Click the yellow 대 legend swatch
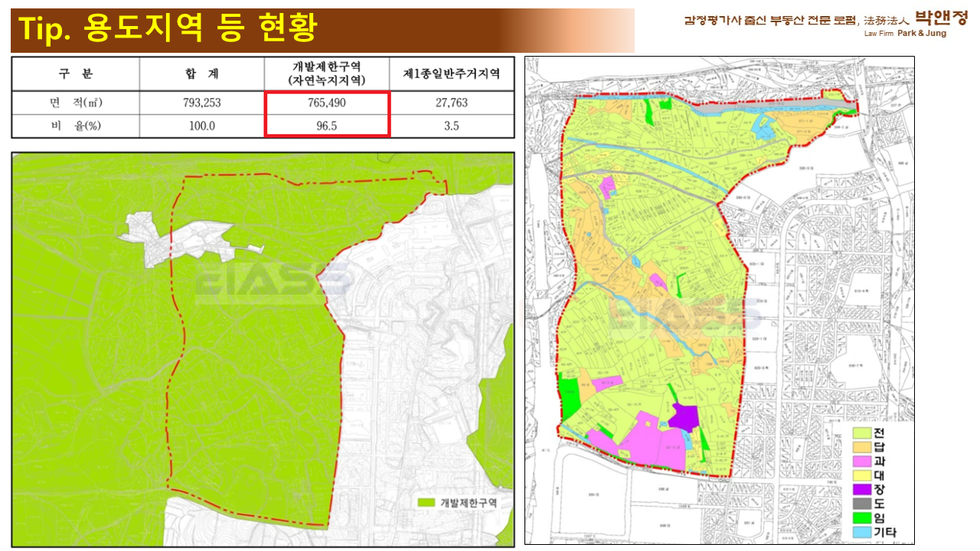The height and width of the screenshot is (551, 980). pyautogui.click(x=864, y=475)
